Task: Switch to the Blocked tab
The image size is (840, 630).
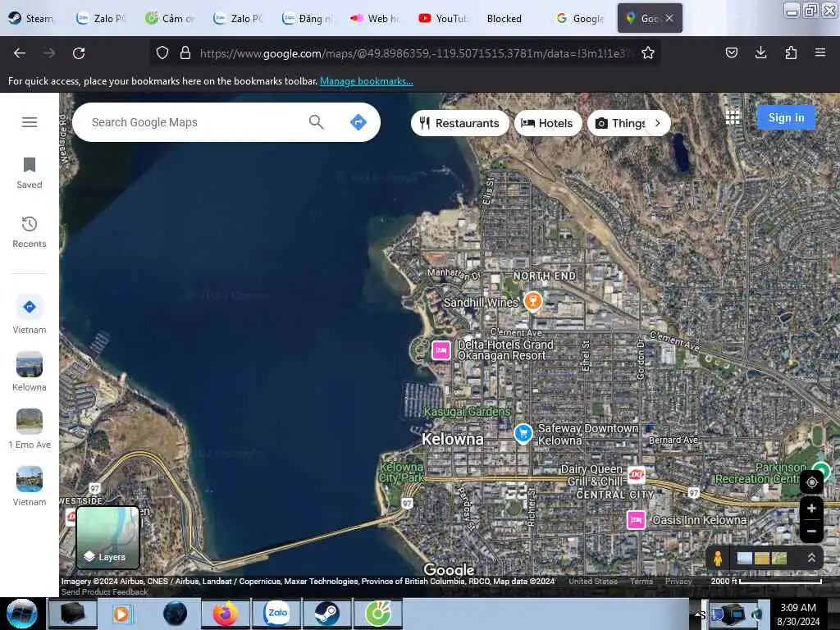Action: coord(504,18)
